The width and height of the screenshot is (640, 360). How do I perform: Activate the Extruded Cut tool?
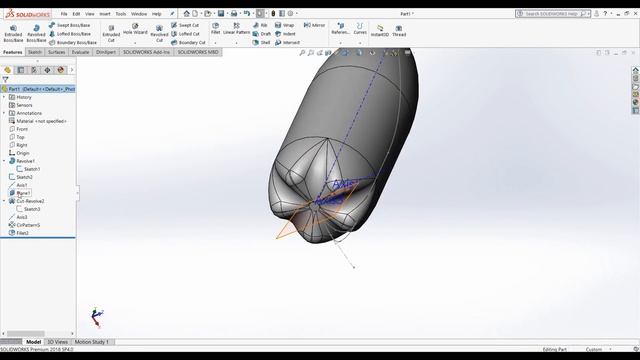click(111, 33)
